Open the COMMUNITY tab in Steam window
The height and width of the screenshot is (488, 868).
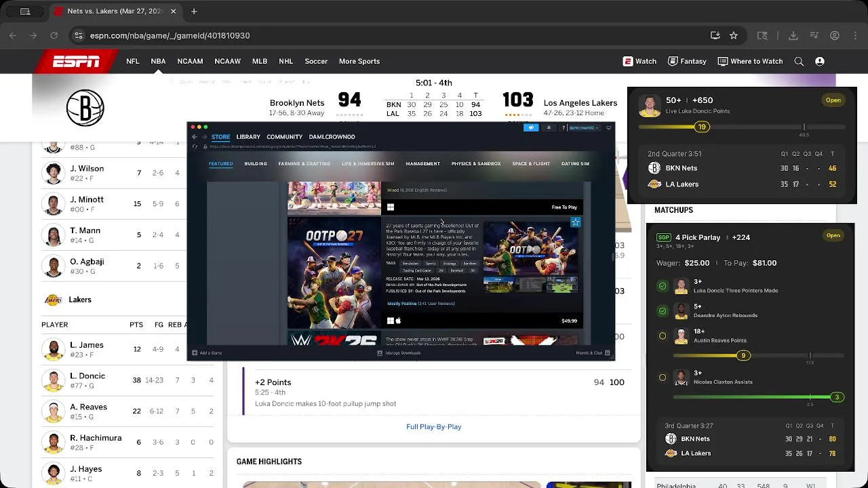click(284, 137)
